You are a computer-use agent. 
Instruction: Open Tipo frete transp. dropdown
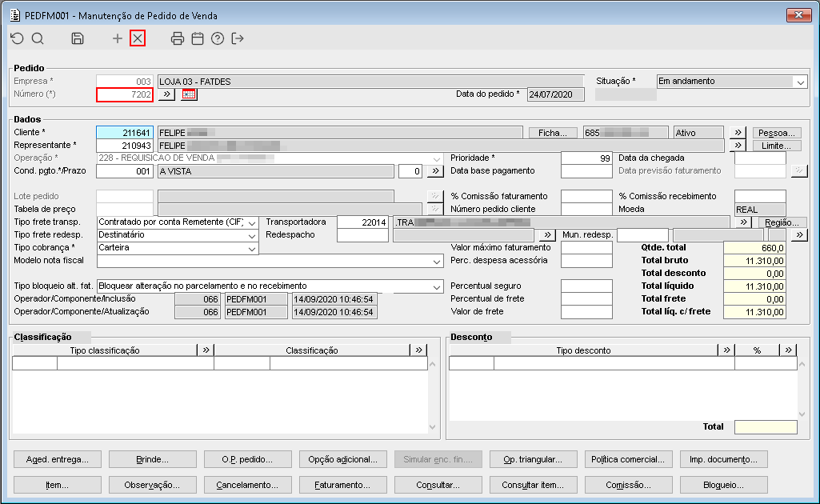251,222
